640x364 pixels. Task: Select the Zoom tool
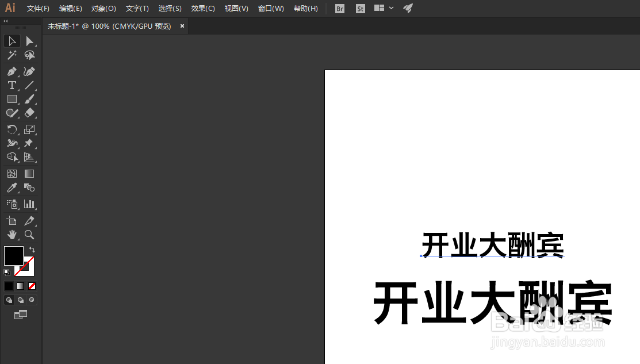29,235
